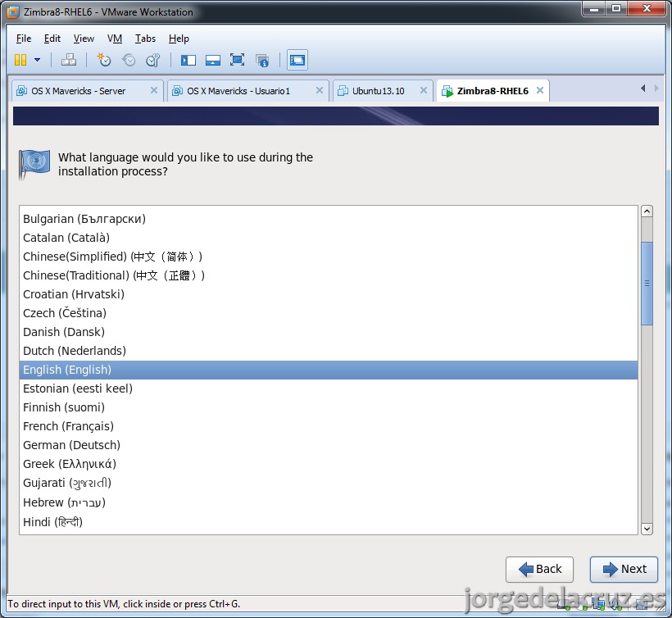Open the Tabs menu
Screen dimensions: 672x618
click(145, 39)
